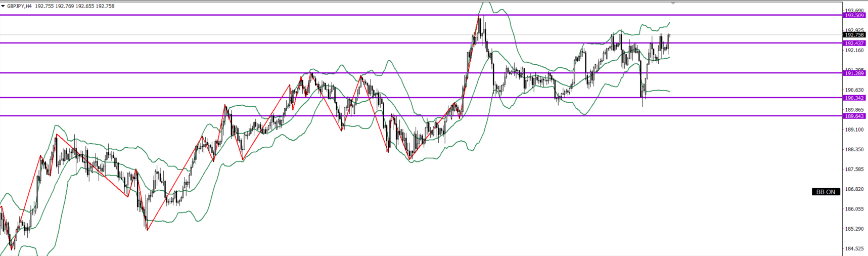Click the 190.630 value on price axis
The image size is (868, 256).
(x=854, y=90)
